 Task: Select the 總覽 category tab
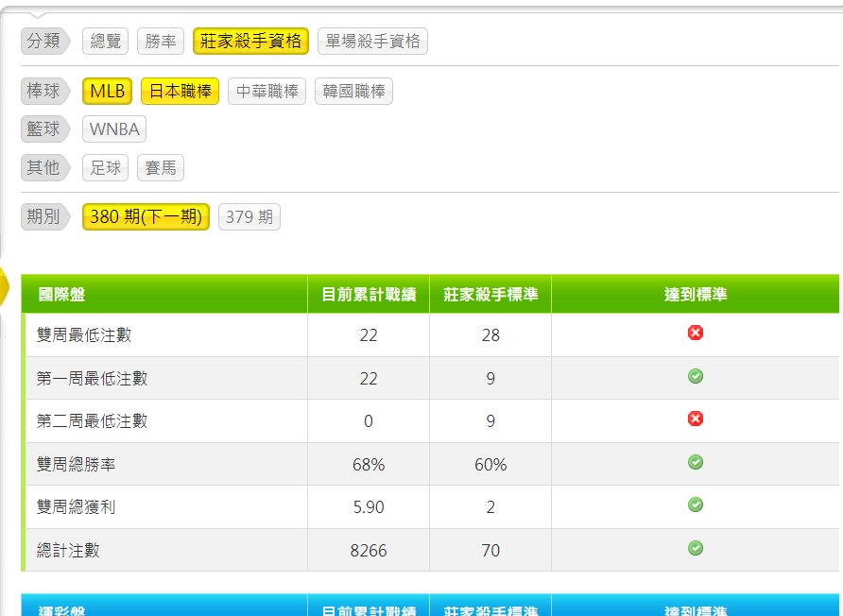point(105,42)
